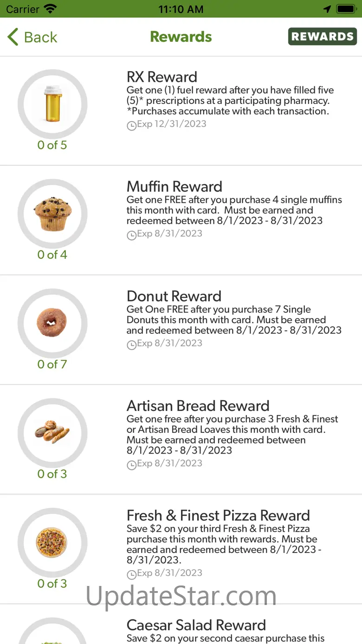This screenshot has width=362, height=644.
Task: Tap the artisan bread loaves icon
Action: pos(52,432)
